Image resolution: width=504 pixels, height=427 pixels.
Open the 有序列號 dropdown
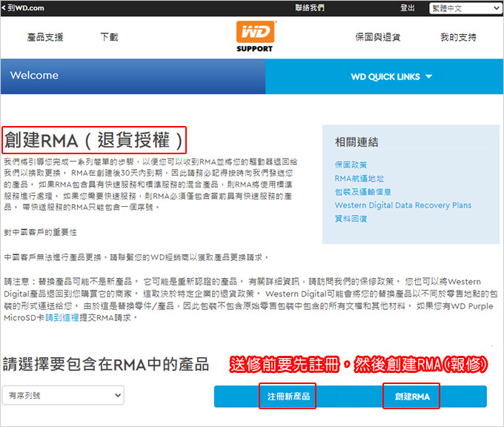[x=63, y=395]
